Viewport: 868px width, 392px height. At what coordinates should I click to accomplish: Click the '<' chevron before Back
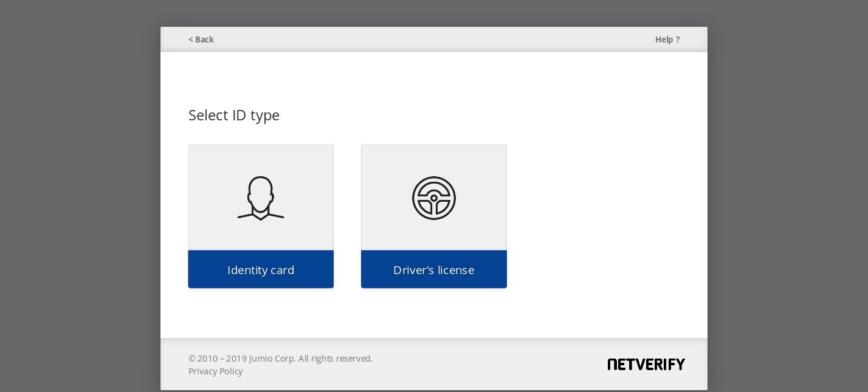click(190, 40)
